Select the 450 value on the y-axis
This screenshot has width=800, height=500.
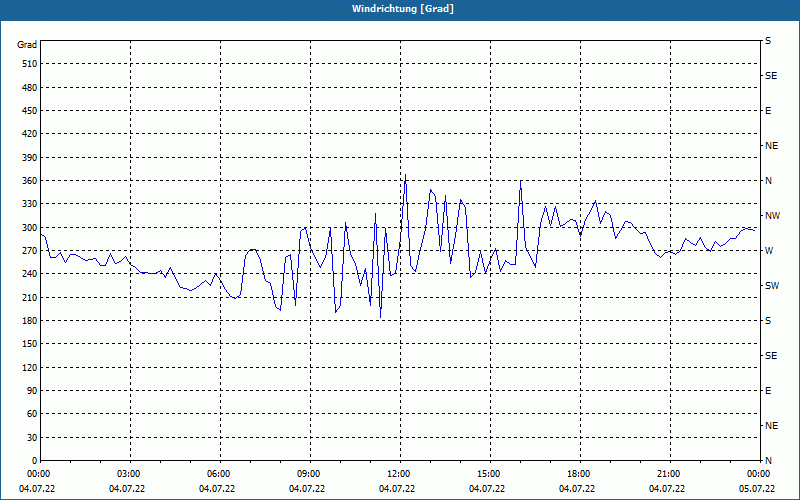coord(30,111)
